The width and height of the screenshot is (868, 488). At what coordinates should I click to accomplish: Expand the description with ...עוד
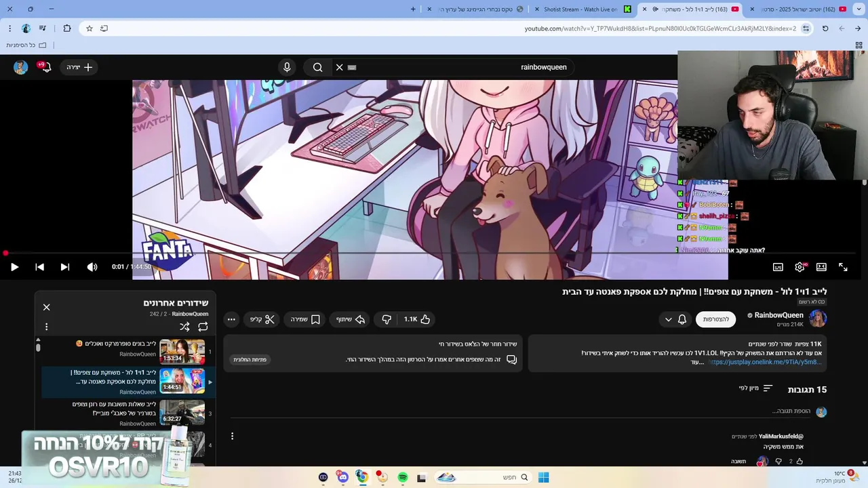click(697, 362)
